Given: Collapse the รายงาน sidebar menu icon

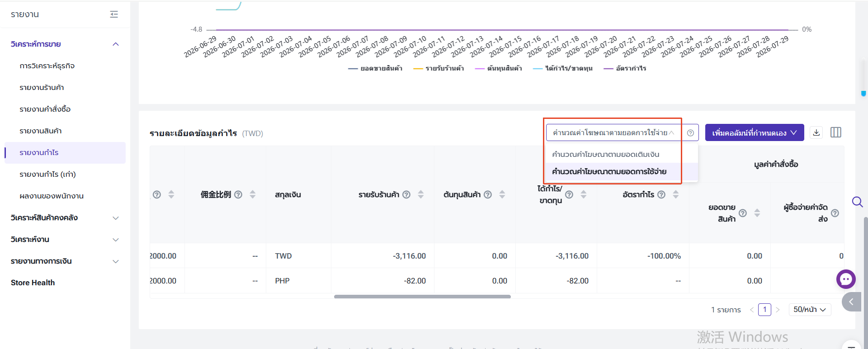Looking at the screenshot, I should tap(114, 14).
